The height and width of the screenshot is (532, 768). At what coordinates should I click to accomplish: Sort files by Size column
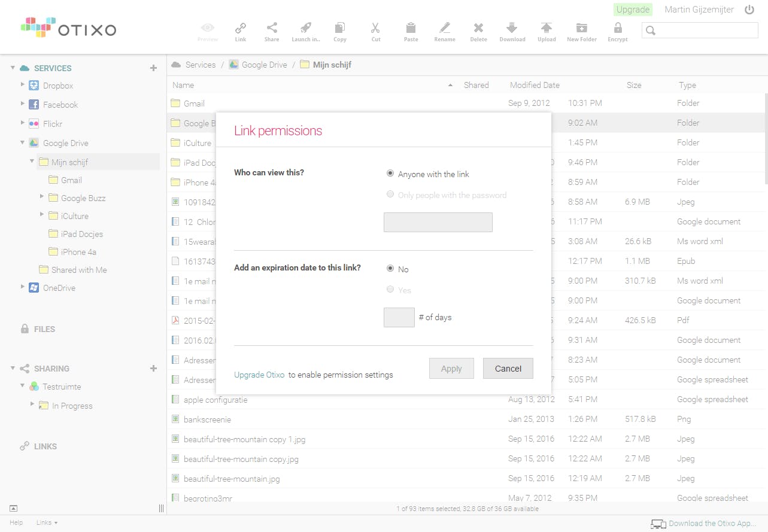point(634,86)
